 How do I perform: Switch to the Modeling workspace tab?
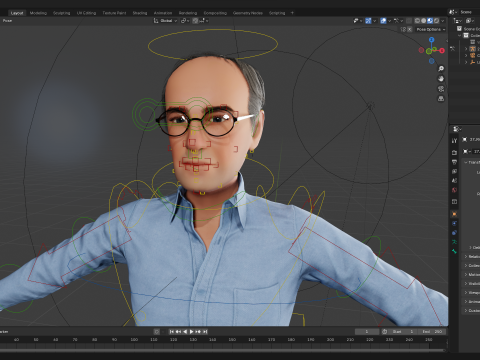38,13
